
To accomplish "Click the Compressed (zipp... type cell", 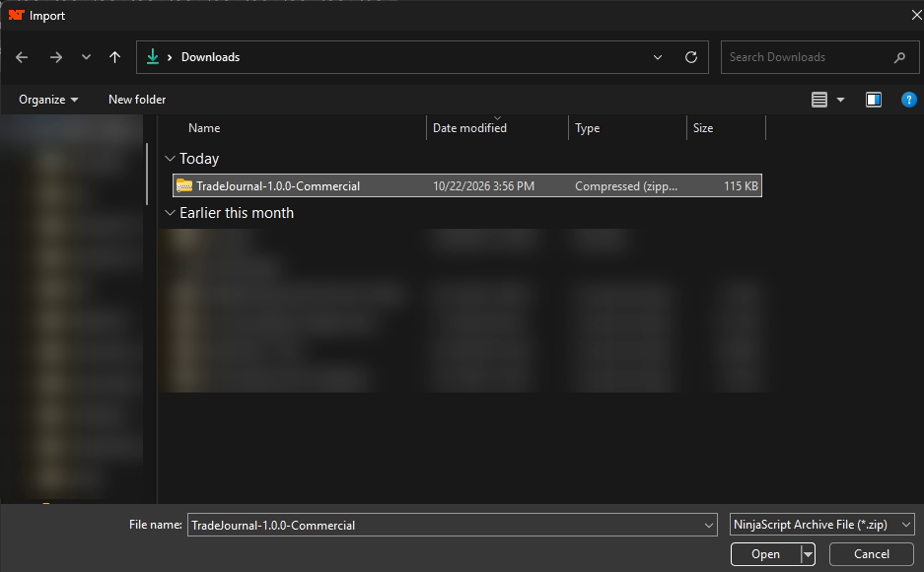I will point(626,186).
